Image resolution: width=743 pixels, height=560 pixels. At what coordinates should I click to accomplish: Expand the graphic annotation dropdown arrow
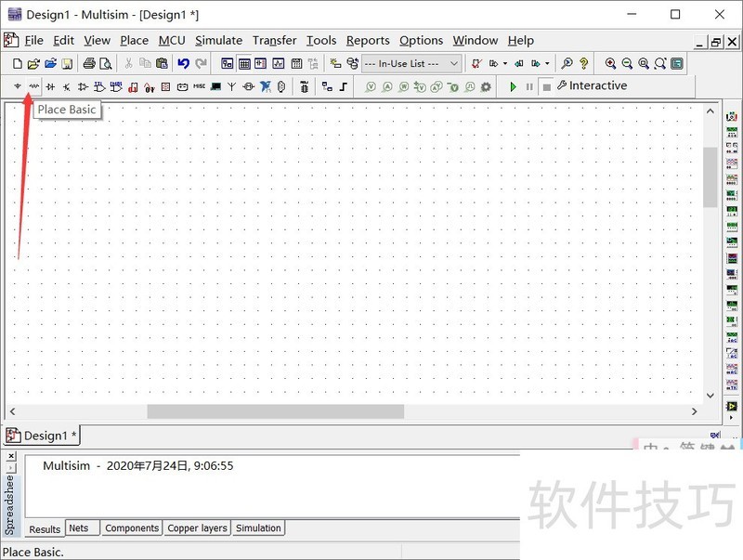pos(548,64)
